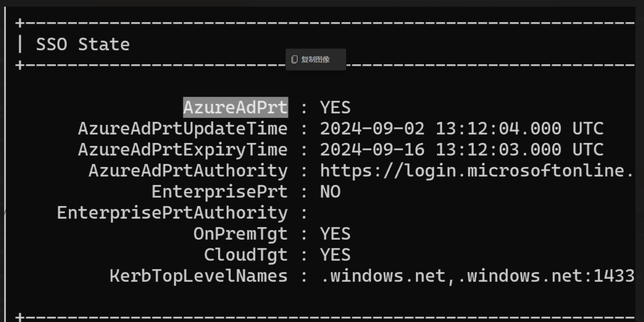Click the login.microsoftonline URL text
The width and height of the screenshot is (644, 322).
click(x=477, y=171)
